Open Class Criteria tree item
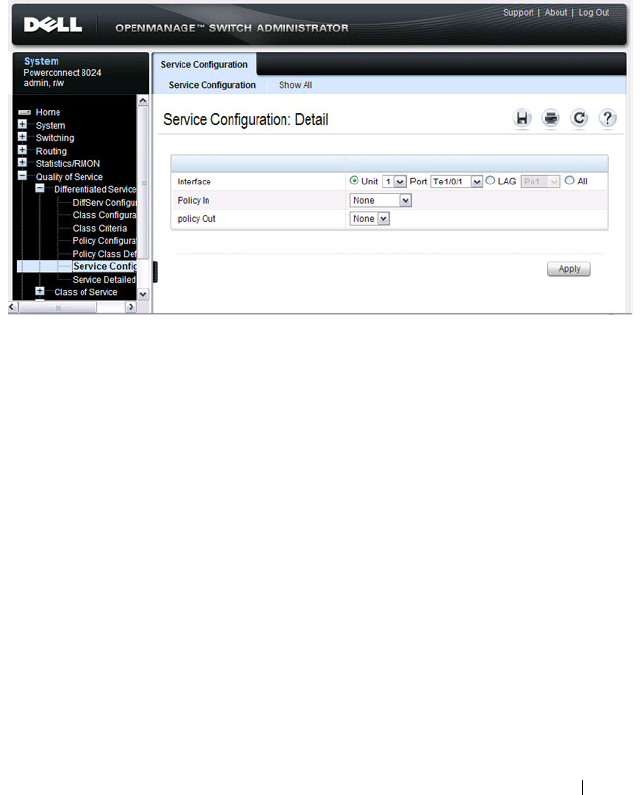 pyautogui.click(x=100, y=228)
